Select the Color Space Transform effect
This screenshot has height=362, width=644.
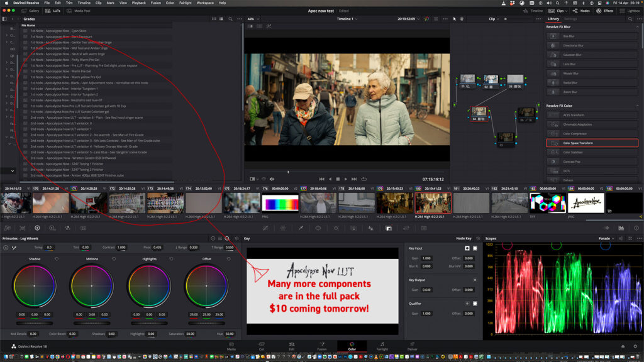click(x=592, y=143)
